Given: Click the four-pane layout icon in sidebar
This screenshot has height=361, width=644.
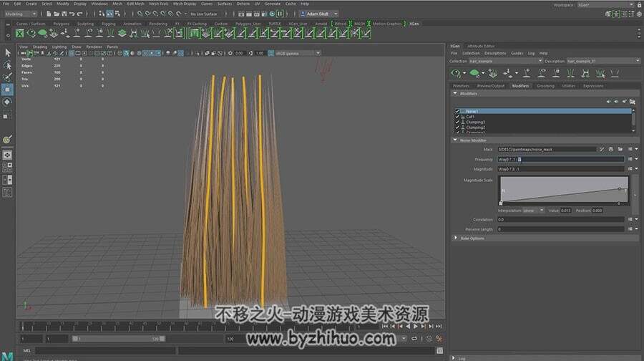Looking at the screenshot, I should pos(7,168).
